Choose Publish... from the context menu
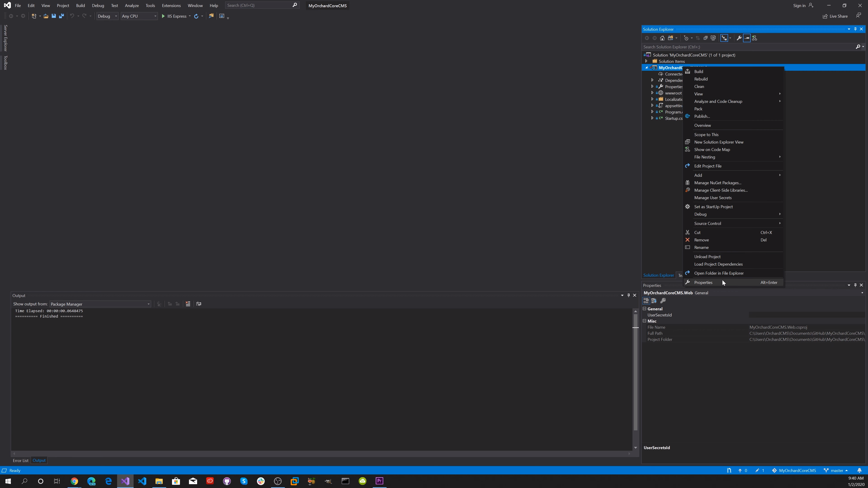This screenshot has height=488, width=868. (x=733, y=116)
